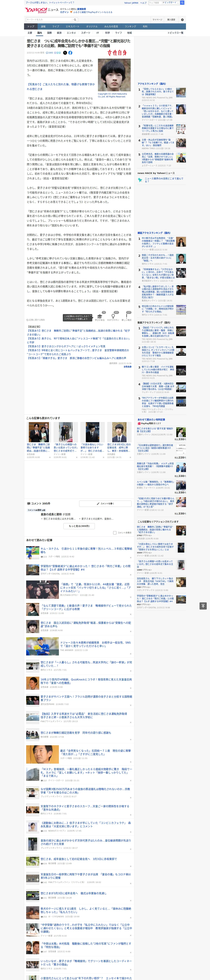React with 新しい視点 exclamation icon
Viewport: 210px width, 980px height.
[x=127, y=317]
